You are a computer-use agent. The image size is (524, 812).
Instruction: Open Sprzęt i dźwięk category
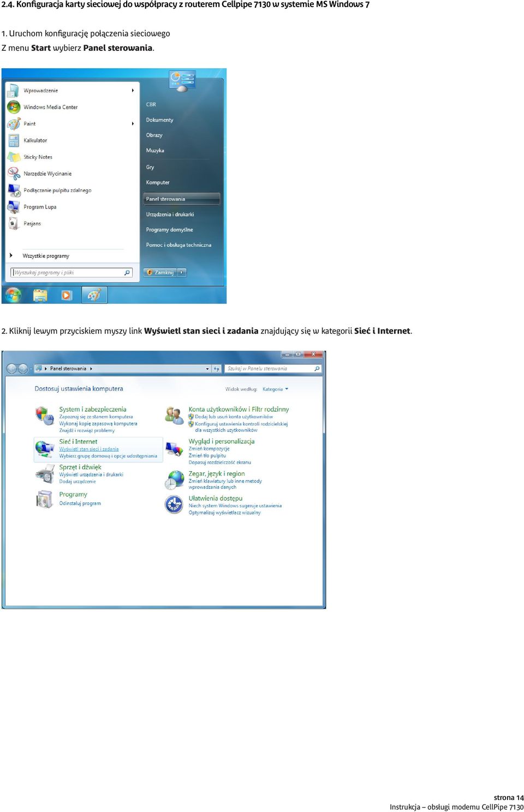(80, 467)
